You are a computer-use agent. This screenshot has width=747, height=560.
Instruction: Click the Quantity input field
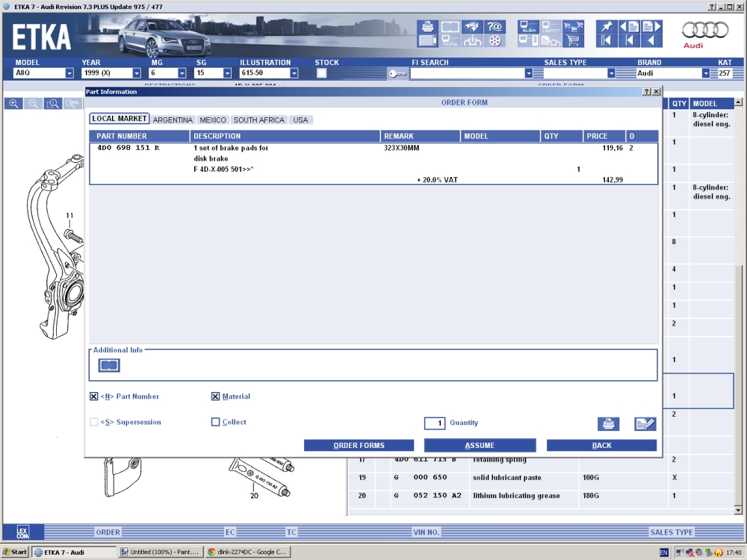(435, 423)
